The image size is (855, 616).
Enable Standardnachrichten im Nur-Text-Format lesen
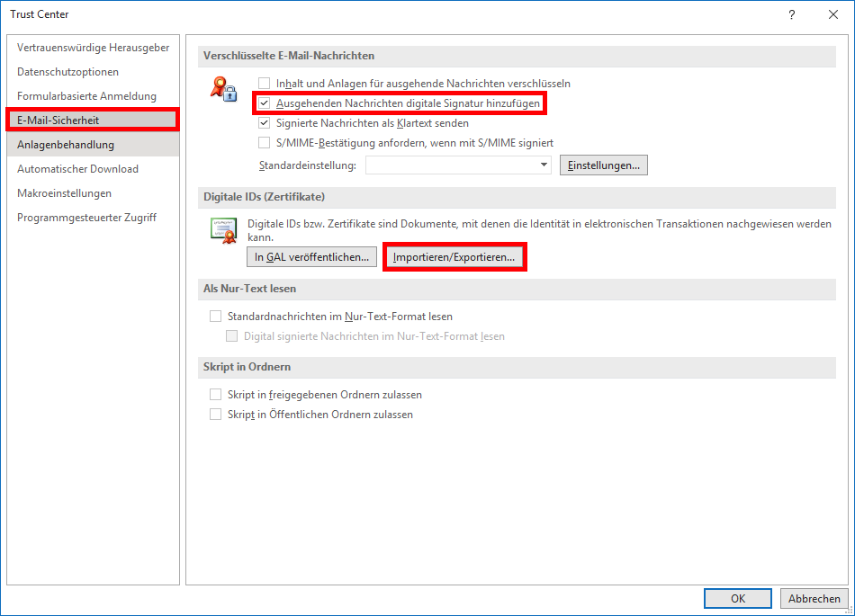[215, 317]
